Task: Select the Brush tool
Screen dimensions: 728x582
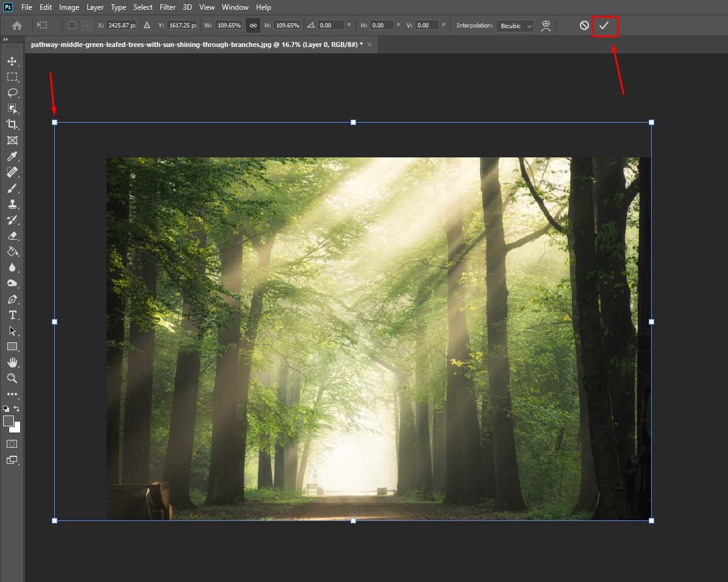Action: pyautogui.click(x=12, y=188)
